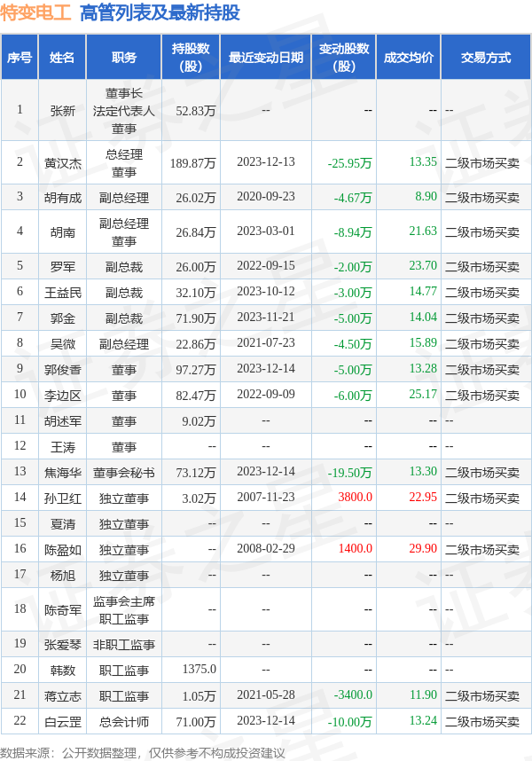This screenshot has width=532, height=761.
Task: Click the 变动股数(股) column header
Action: [x=344, y=58]
